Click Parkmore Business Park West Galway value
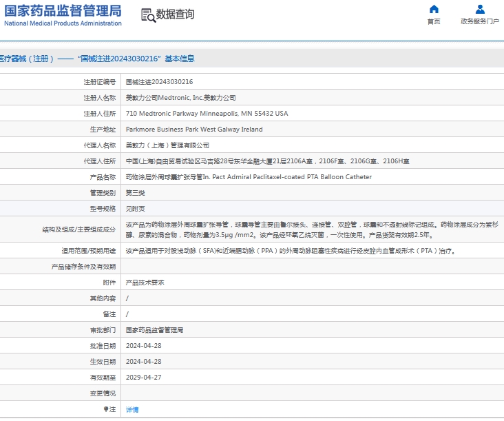 pos(194,130)
